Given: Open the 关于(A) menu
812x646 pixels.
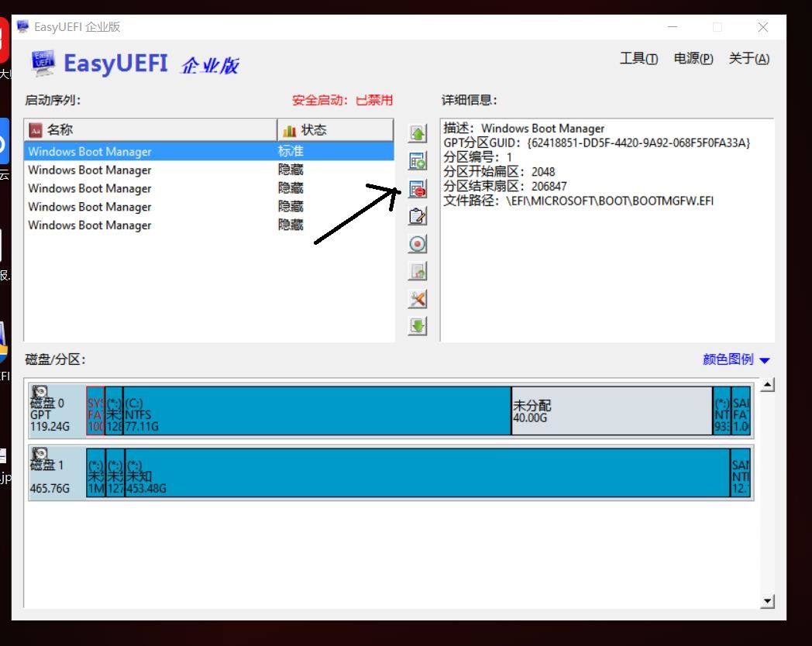Looking at the screenshot, I should (748, 59).
